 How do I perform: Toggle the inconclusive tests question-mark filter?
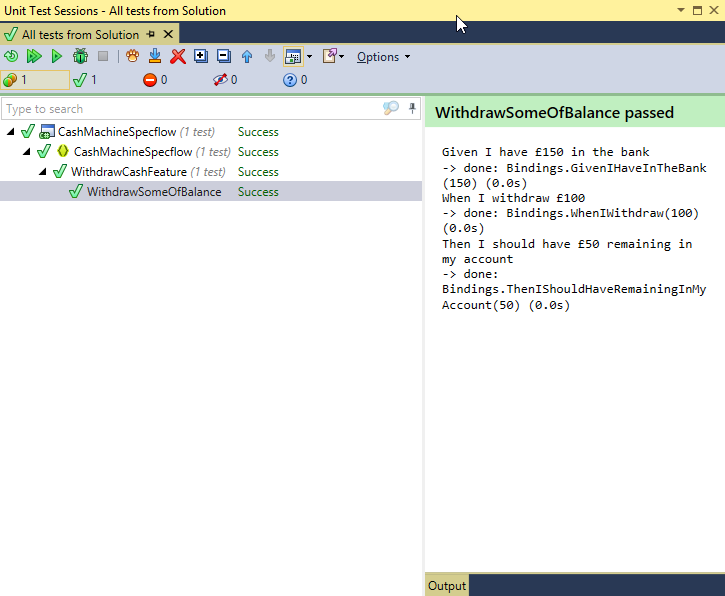[x=295, y=80]
